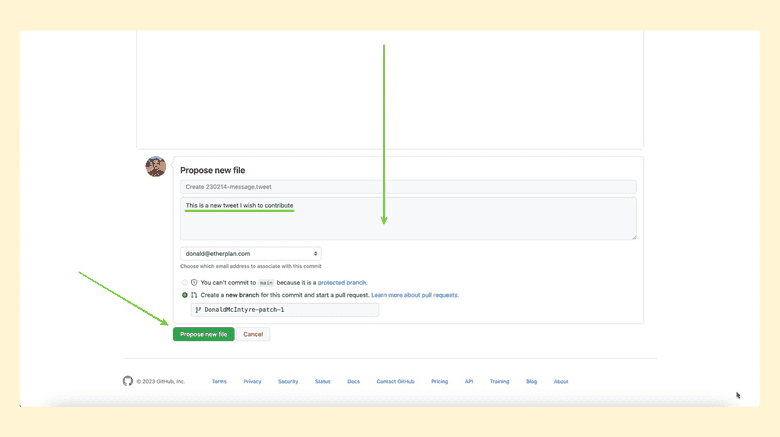780x437 pixels.
Task: Click the user avatar thumbnail
Action: click(155, 167)
